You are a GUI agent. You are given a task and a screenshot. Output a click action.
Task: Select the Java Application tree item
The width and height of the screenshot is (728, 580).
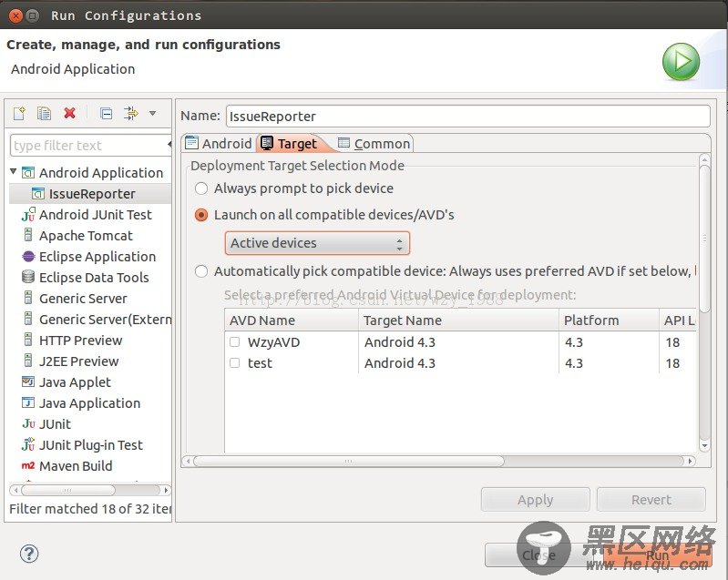[x=89, y=403]
